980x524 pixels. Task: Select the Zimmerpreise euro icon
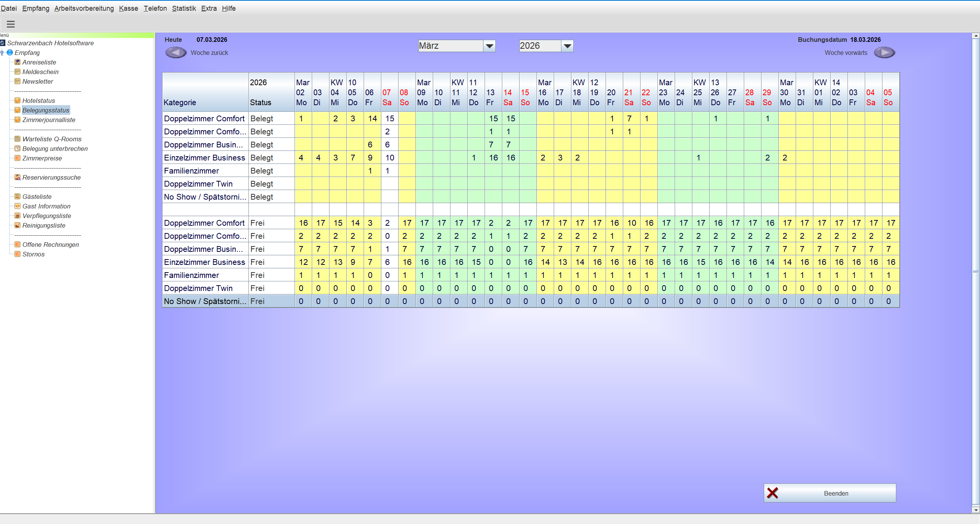pos(18,158)
